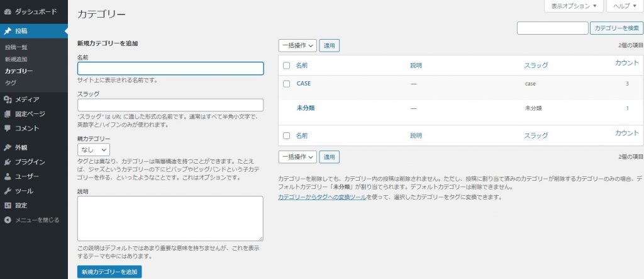Open プラグイン menu item

click(34, 162)
